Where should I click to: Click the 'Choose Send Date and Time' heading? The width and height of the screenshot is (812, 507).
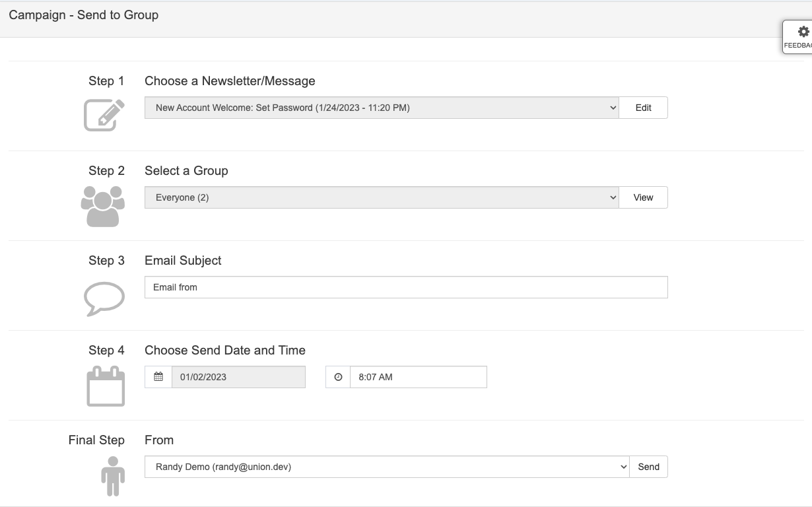225,350
